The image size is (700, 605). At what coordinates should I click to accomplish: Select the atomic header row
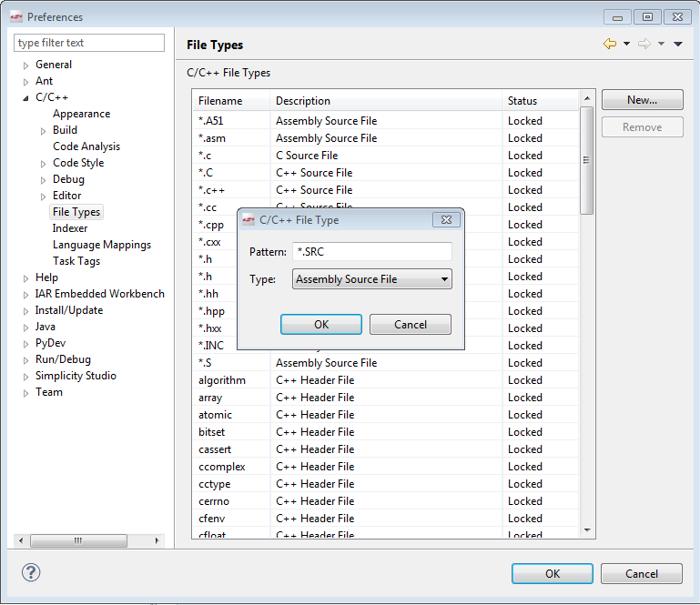coord(386,415)
